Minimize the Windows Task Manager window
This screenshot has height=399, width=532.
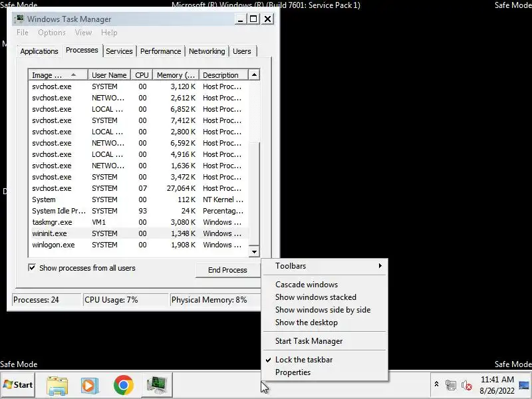(x=240, y=19)
